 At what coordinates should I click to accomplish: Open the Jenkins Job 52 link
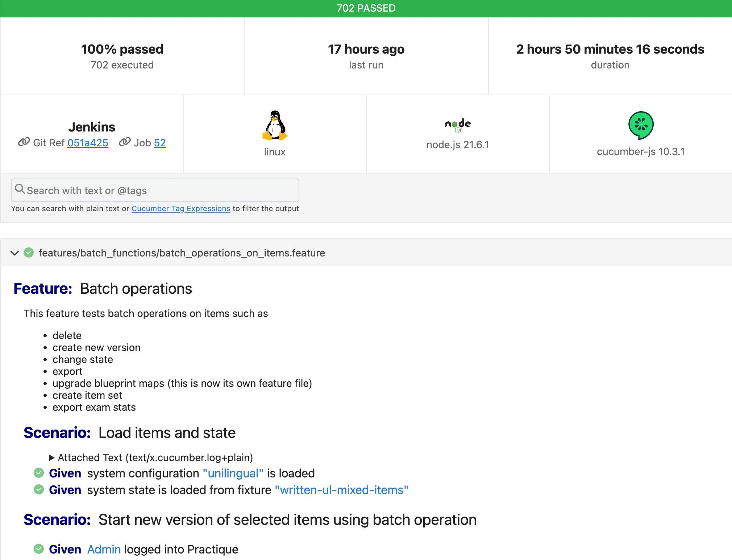click(160, 143)
